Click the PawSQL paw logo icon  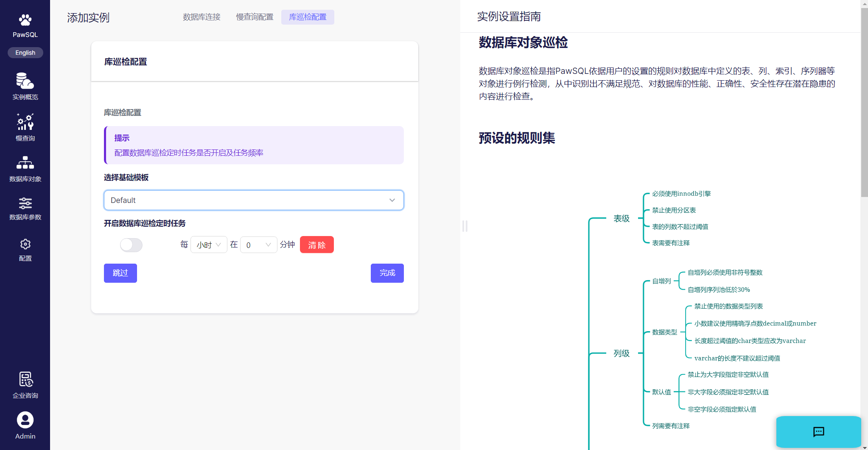click(x=25, y=20)
